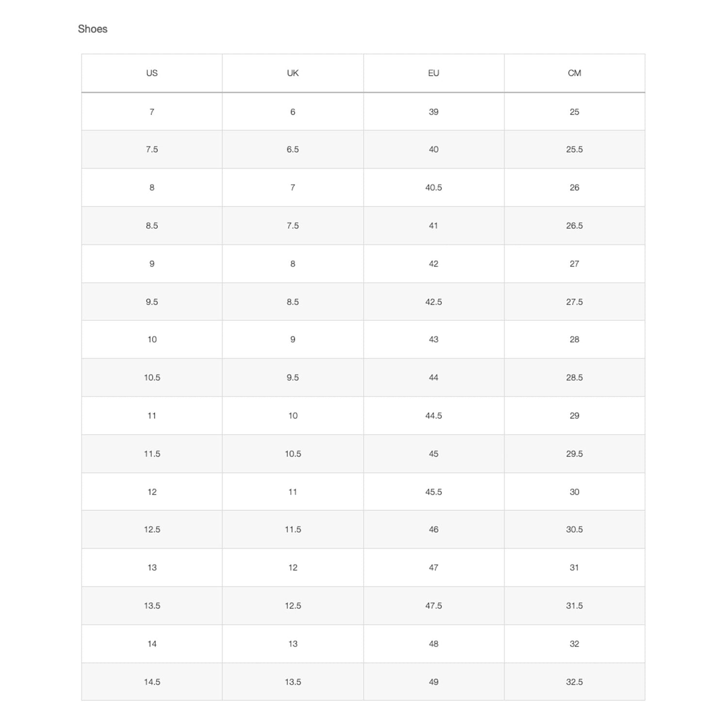Click the EU size 49 cell
Screen dimensions: 728x728
[433, 682]
